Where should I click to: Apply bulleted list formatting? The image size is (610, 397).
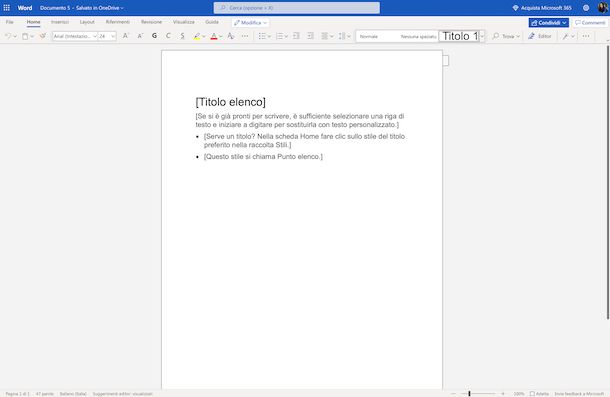(262, 36)
